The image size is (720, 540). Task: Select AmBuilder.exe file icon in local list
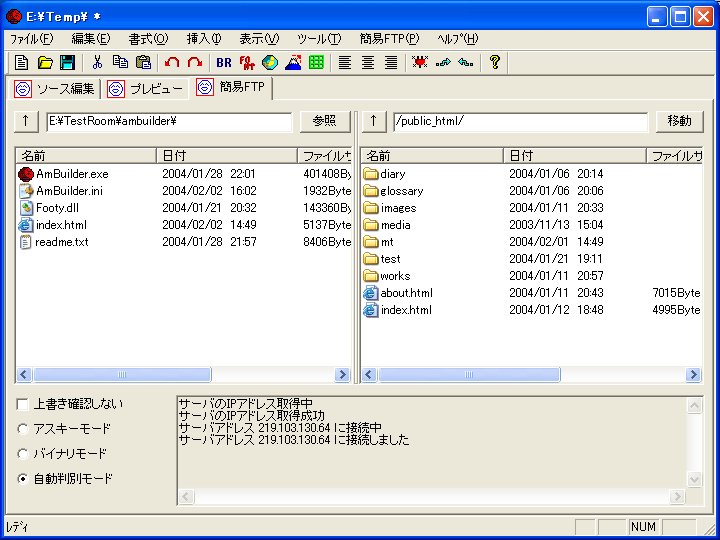click(x=26, y=174)
